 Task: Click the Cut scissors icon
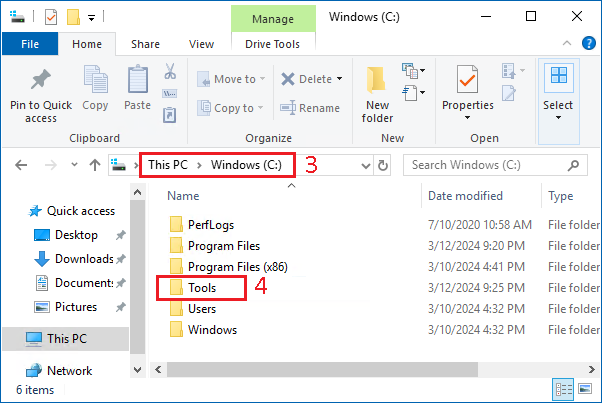(170, 71)
